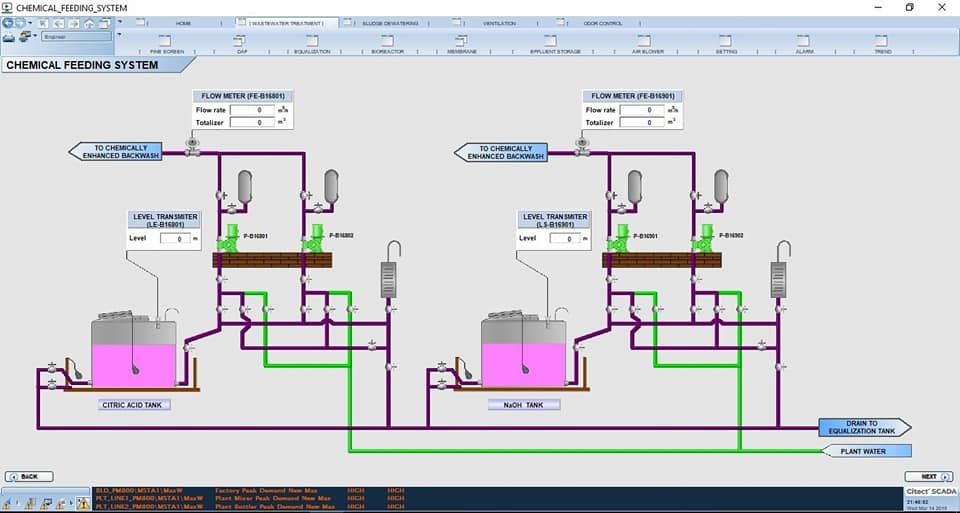The width and height of the screenshot is (960, 513).
Task: Switch to SLUDGE DEWATERING tab
Action: coord(390,23)
